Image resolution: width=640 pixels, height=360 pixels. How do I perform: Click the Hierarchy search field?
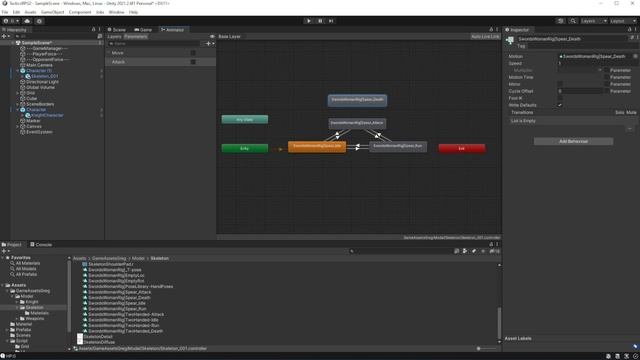(x=55, y=36)
